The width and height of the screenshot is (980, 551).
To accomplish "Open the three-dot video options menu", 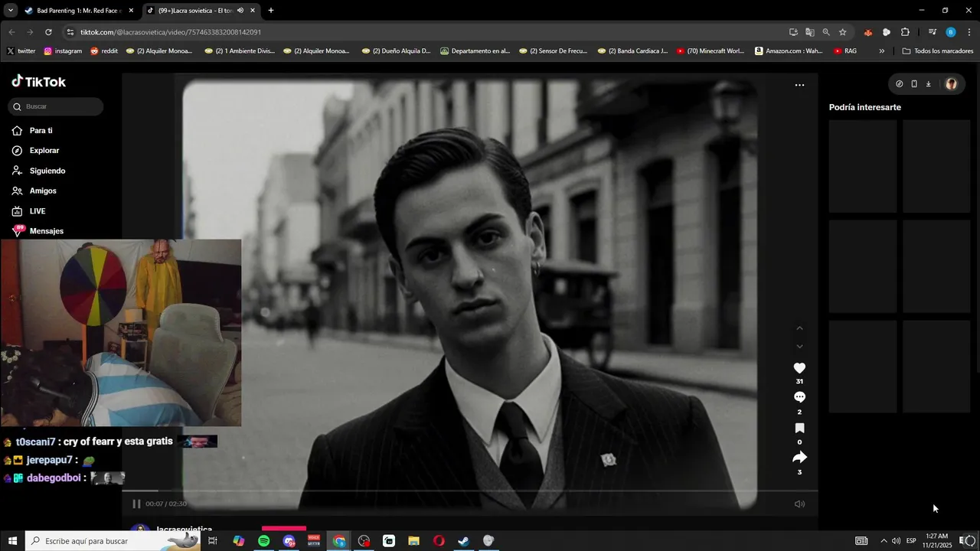I will click(799, 85).
